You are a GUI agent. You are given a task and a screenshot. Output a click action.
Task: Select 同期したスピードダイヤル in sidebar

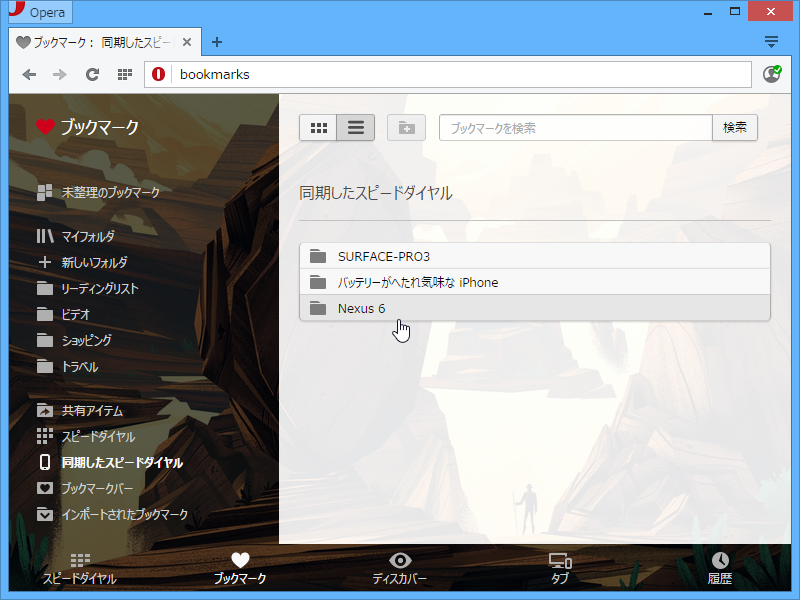[x=110, y=462]
